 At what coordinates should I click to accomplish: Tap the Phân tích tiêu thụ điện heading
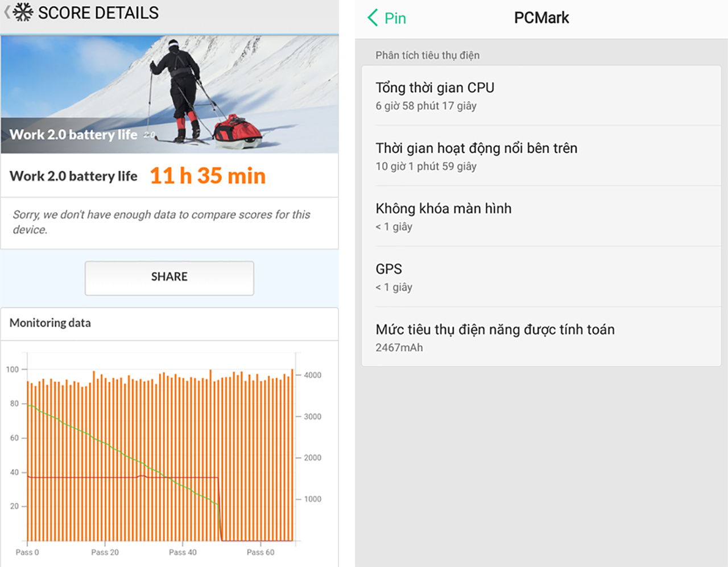coord(427,55)
